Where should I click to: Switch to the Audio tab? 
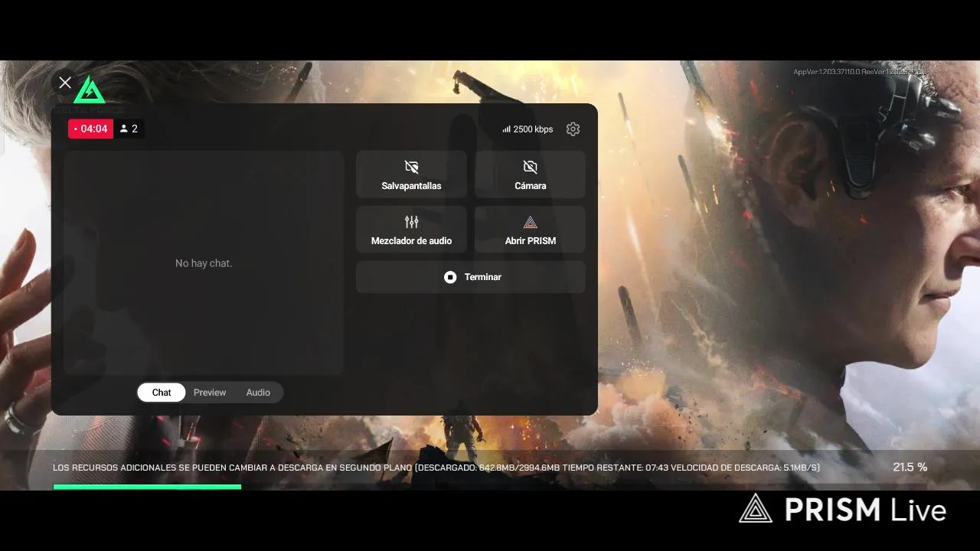click(x=258, y=393)
